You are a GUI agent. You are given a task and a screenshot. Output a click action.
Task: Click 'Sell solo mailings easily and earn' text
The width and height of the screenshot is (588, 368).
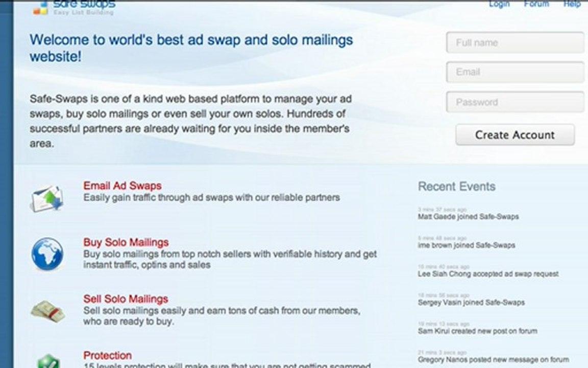tap(222, 316)
